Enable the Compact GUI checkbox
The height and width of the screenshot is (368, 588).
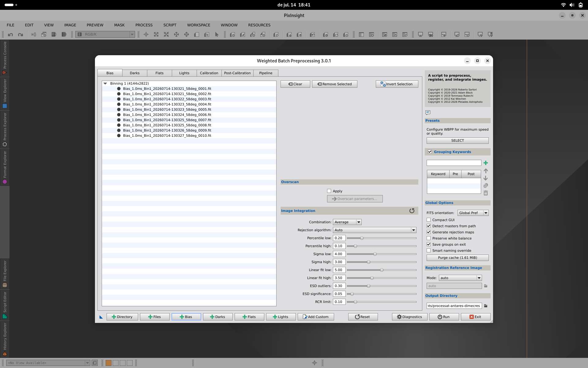[429, 220]
